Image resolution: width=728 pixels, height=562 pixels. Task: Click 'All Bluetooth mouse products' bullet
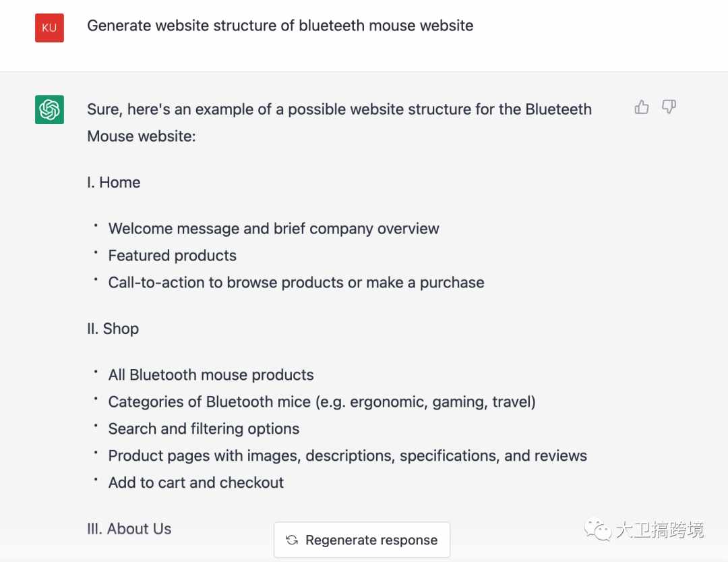tap(211, 374)
